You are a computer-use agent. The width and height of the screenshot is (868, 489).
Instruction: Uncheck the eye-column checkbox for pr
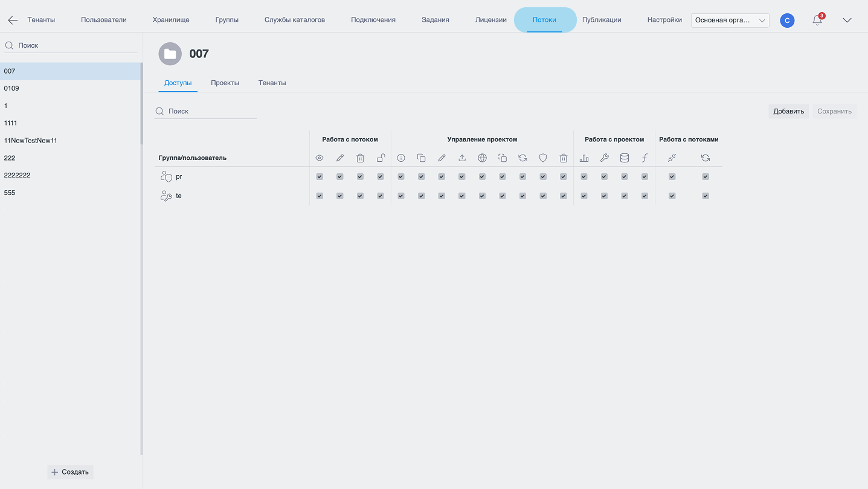[320, 177]
